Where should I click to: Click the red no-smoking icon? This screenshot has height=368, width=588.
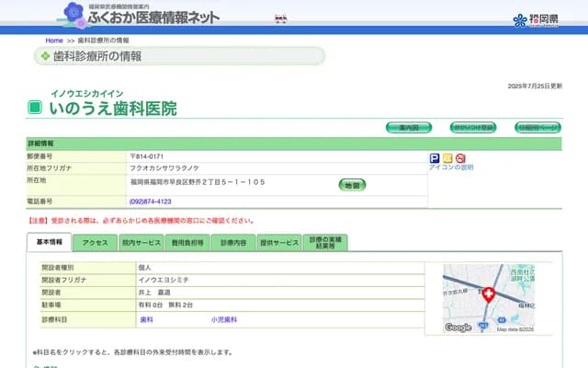(x=460, y=158)
